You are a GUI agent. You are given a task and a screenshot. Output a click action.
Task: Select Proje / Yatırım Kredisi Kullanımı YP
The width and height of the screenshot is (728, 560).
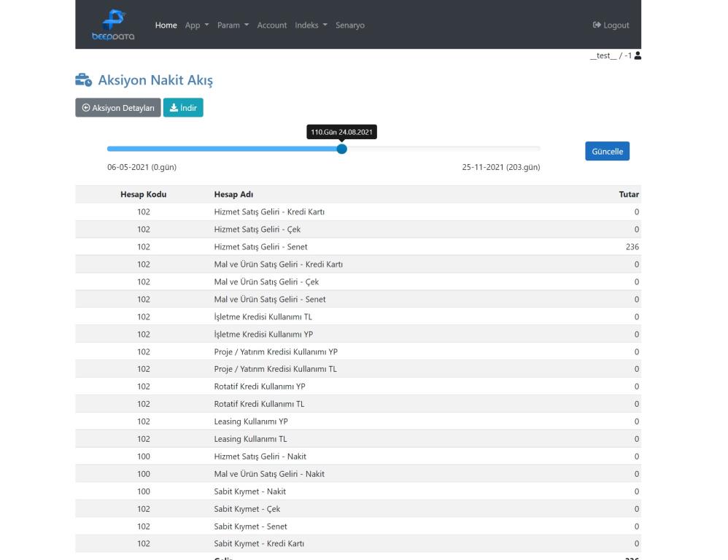[358, 351]
